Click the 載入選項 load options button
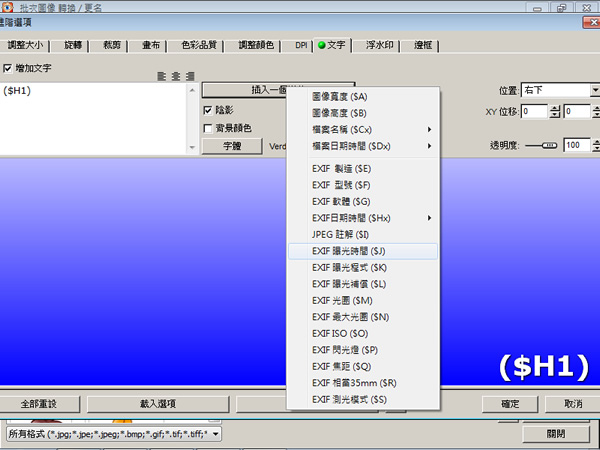The height and width of the screenshot is (450, 600). [158, 404]
